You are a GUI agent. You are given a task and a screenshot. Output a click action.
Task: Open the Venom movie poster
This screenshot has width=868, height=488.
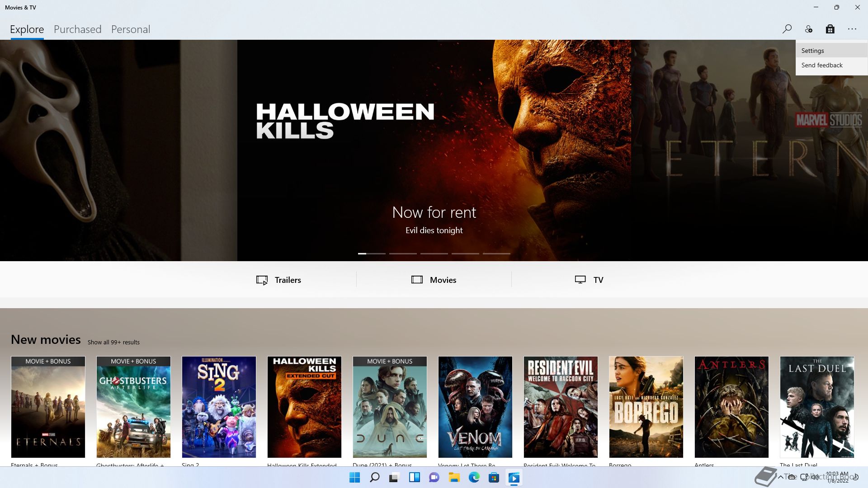pos(475,407)
